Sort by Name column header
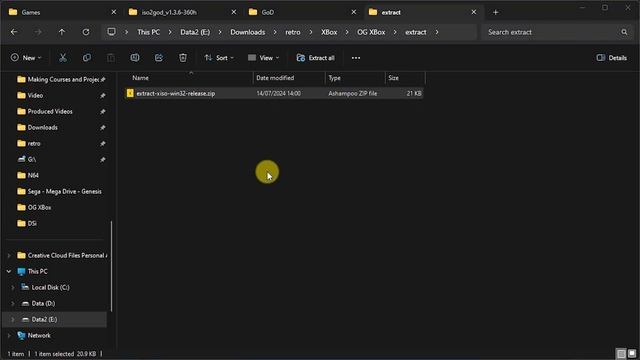The height and width of the screenshot is (360, 640). click(191, 78)
